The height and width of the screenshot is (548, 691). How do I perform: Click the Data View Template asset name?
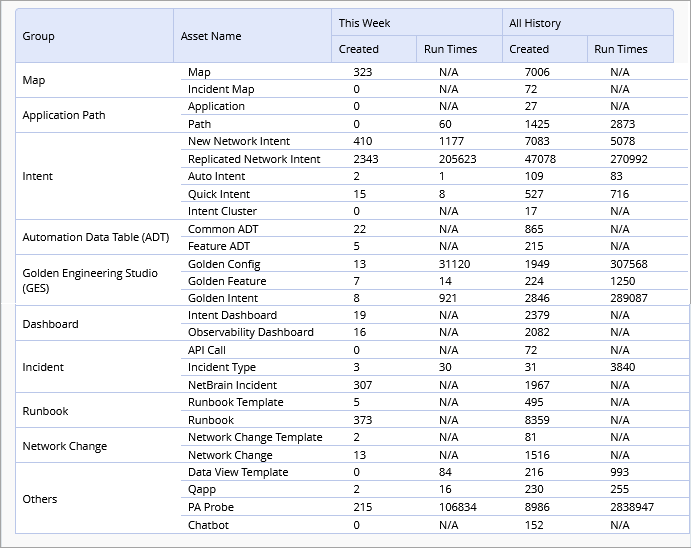(x=238, y=472)
